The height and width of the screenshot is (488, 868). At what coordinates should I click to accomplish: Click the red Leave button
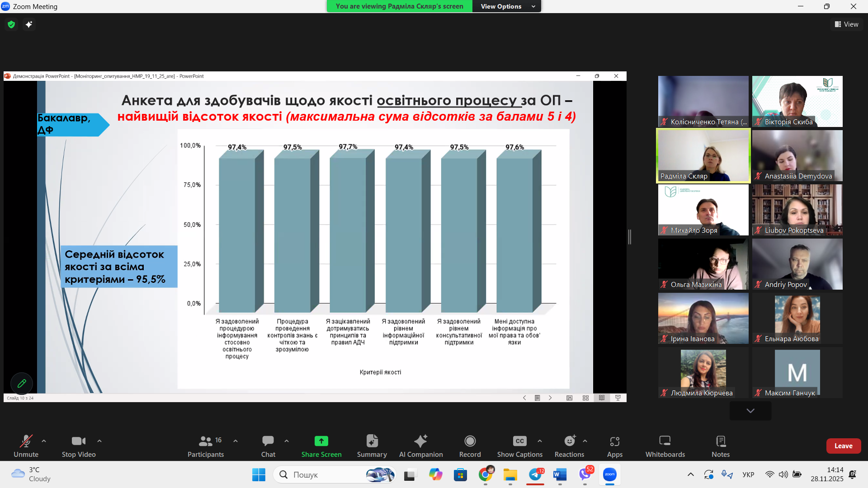coord(843,446)
